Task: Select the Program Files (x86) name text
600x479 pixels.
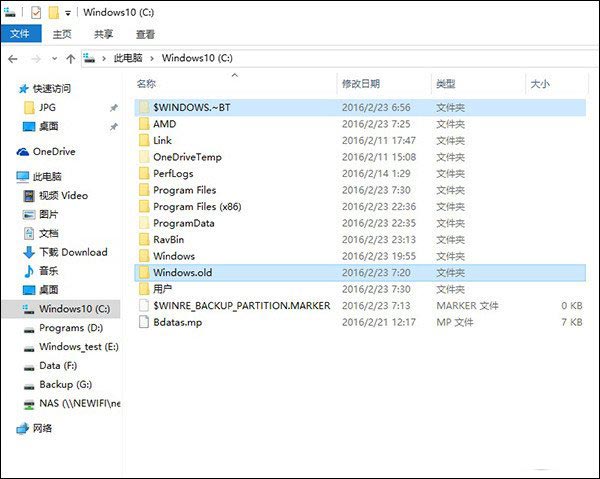Action: (197, 207)
